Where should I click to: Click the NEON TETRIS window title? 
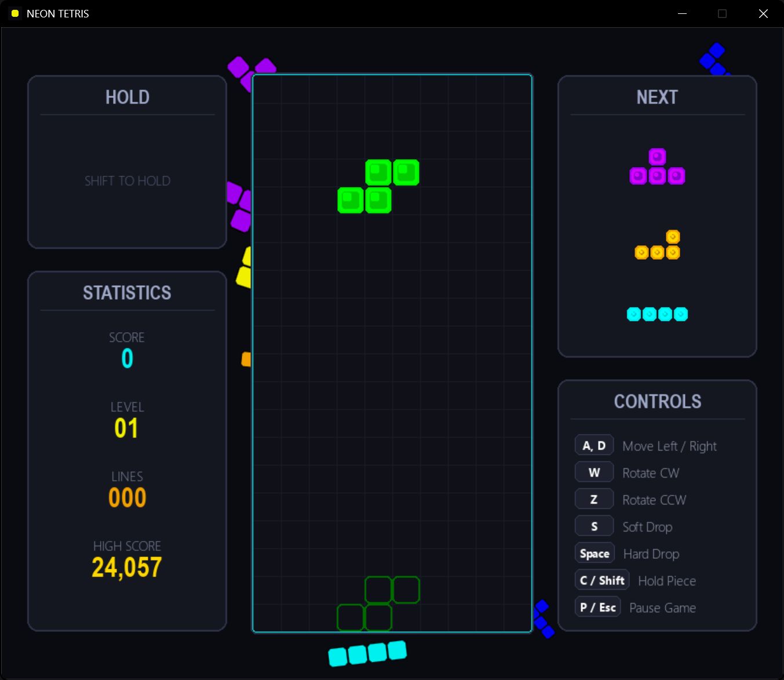pos(58,13)
